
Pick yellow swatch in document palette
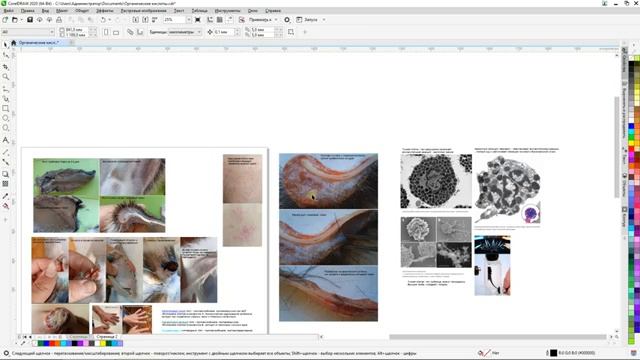(103, 344)
